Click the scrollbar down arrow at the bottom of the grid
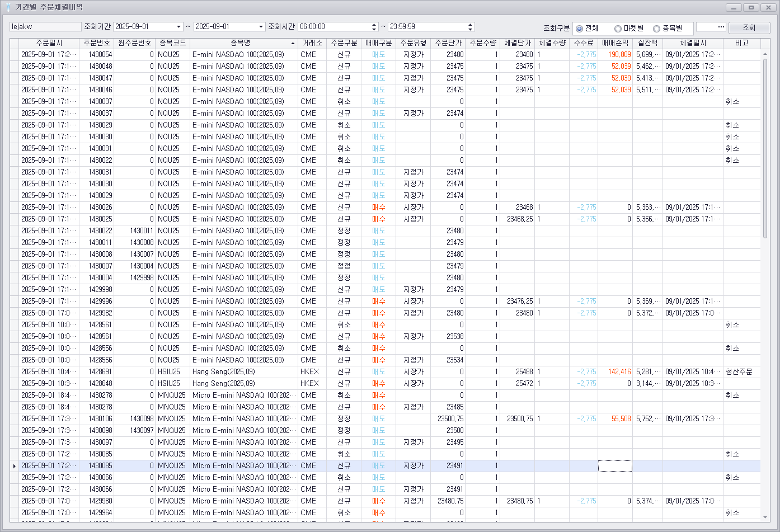The image size is (780, 532). (765, 517)
